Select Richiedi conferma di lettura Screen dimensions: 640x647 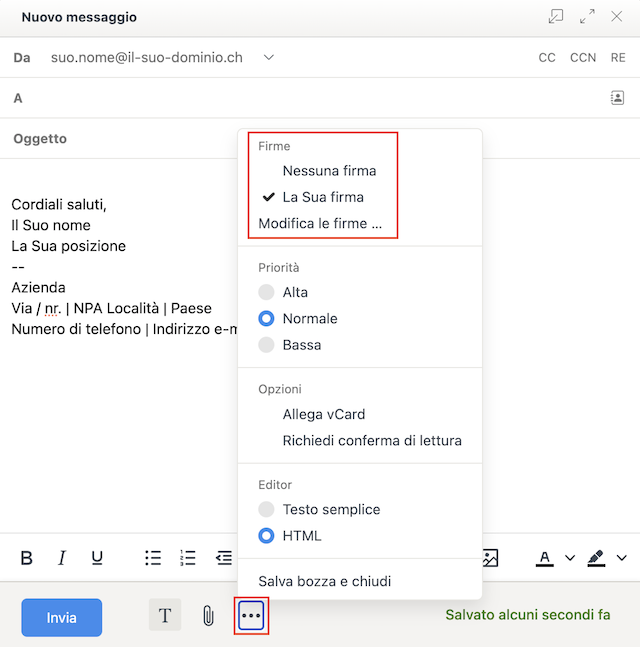tap(372, 441)
